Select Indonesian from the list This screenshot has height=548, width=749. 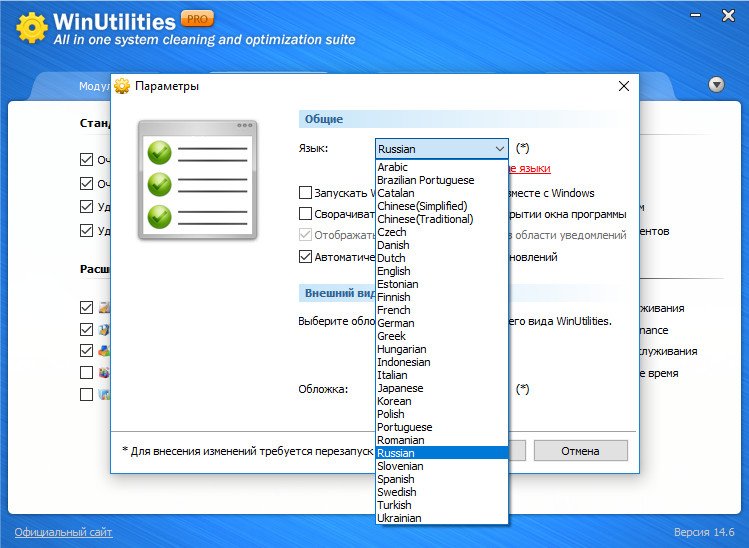(442, 362)
